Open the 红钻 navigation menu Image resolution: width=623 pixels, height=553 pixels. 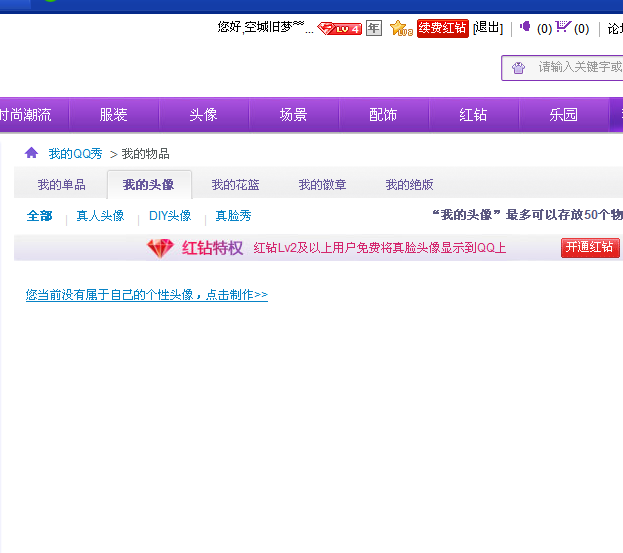(473, 115)
